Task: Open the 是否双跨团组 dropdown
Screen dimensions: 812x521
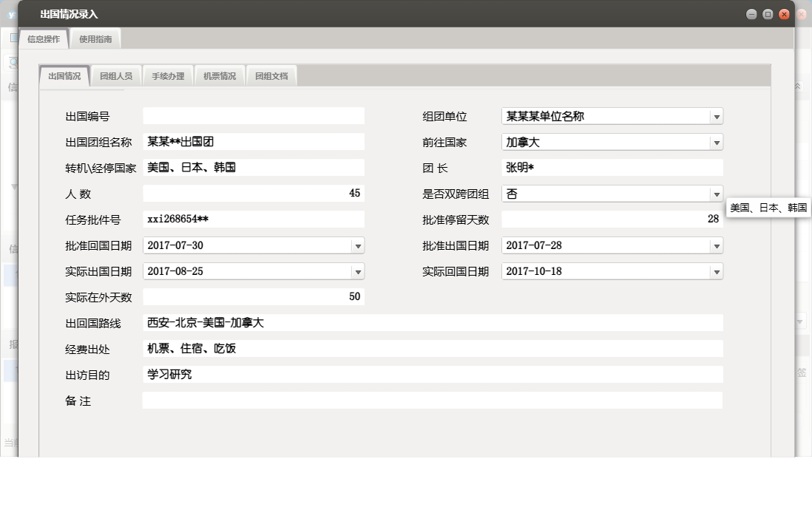Action: [x=716, y=194]
